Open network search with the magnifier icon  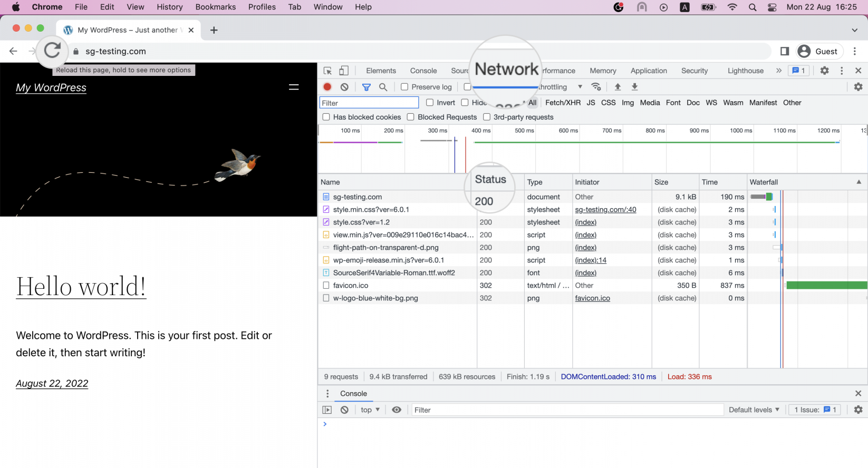point(383,87)
